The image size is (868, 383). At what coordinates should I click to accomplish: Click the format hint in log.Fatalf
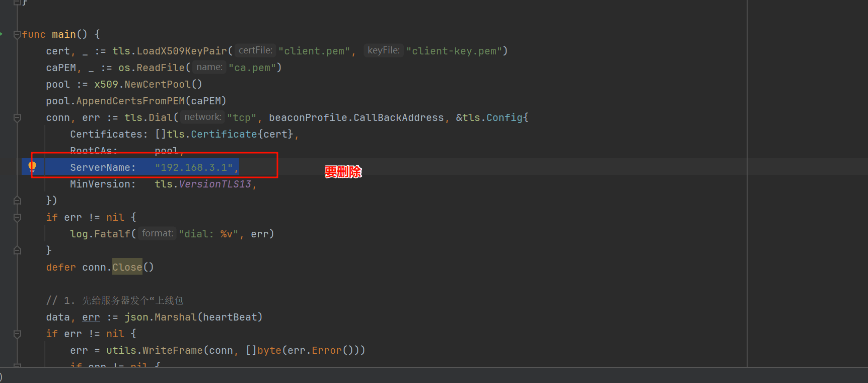coord(157,233)
